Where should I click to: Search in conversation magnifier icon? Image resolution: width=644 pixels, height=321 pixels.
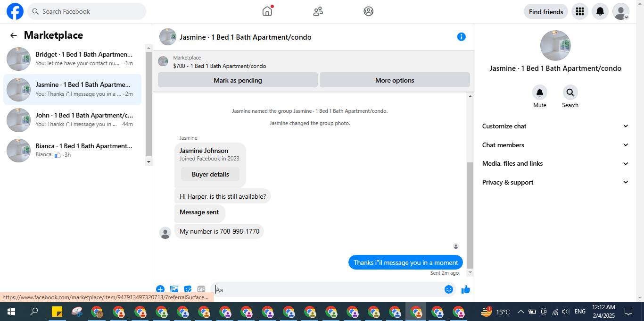570,92
